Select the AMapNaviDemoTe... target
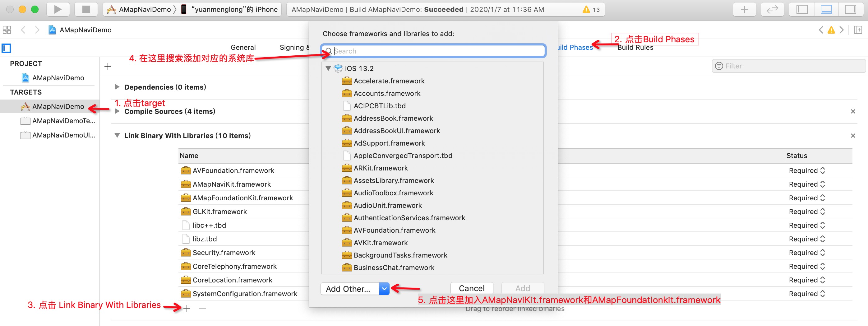 point(58,121)
